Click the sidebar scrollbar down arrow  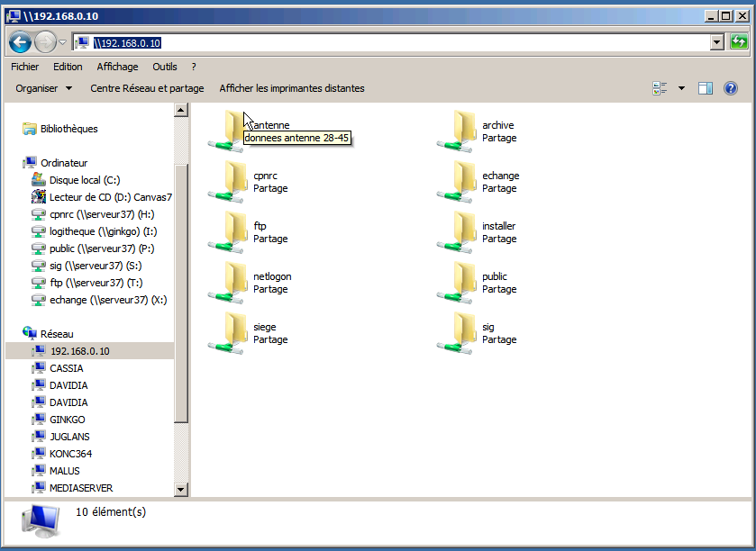click(x=181, y=489)
